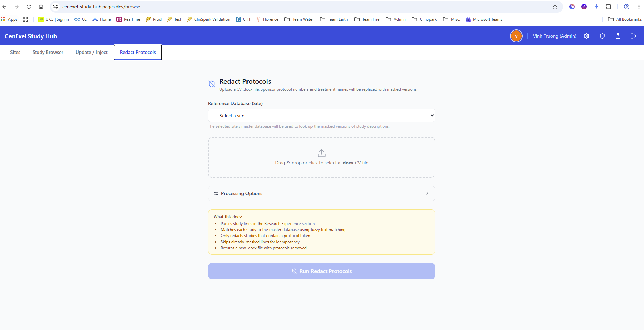The image size is (644, 330).
Task: Open the Misc. bookmark folder
Action: [451, 19]
